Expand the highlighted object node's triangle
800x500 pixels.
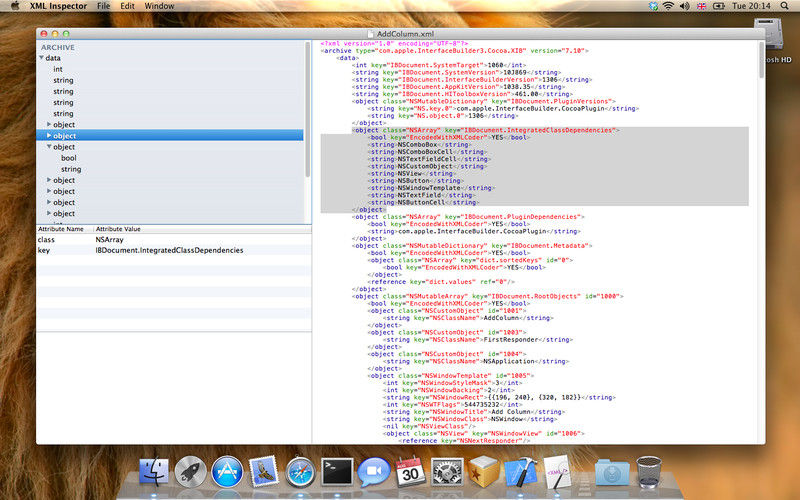(49, 135)
